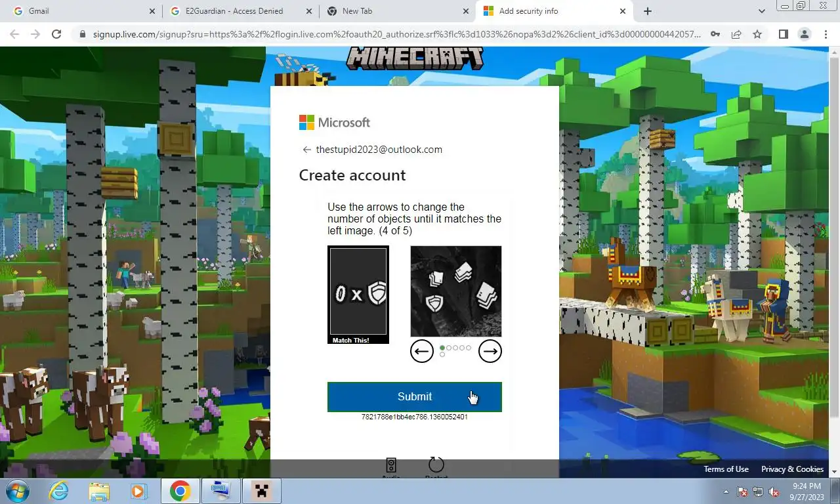Open the Minecraft creeper taskbar icon

pyautogui.click(x=262, y=491)
